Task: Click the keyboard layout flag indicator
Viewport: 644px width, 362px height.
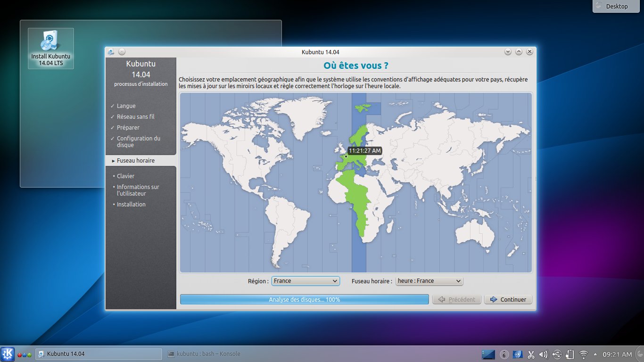Action: click(x=518, y=354)
